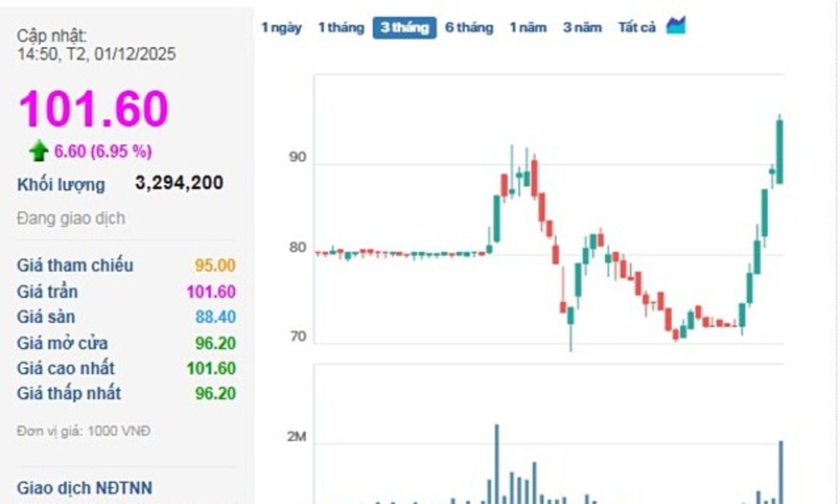
Task: Open the chart type icon beside Tất cả
Action: [676, 26]
